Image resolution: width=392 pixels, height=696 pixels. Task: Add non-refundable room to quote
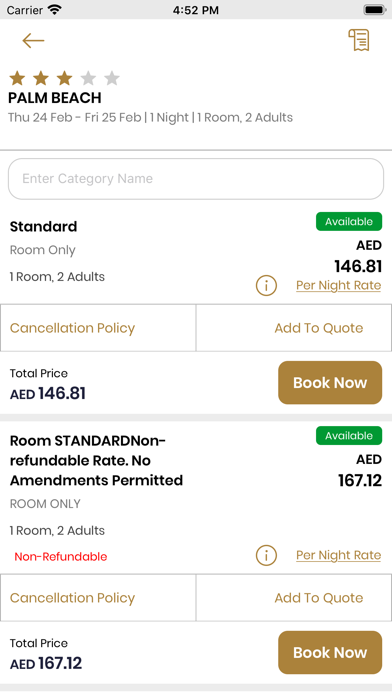294,598
